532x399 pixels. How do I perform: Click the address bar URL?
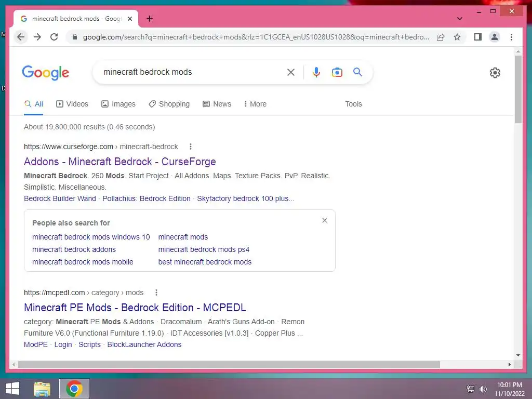point(256,37)
